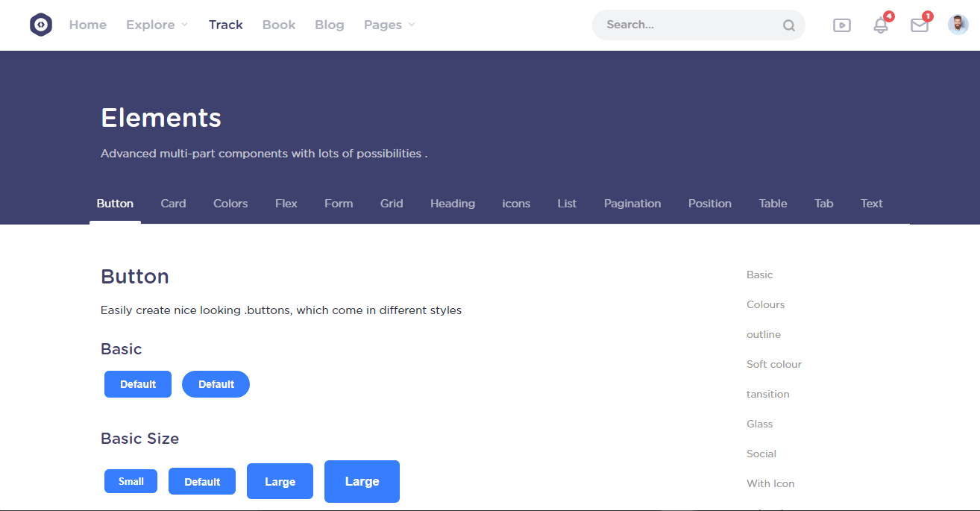Jump to the Soft colour section
The height and width of the screenshot is (511, 980).
pyautogui.click(x=773, y=364)
